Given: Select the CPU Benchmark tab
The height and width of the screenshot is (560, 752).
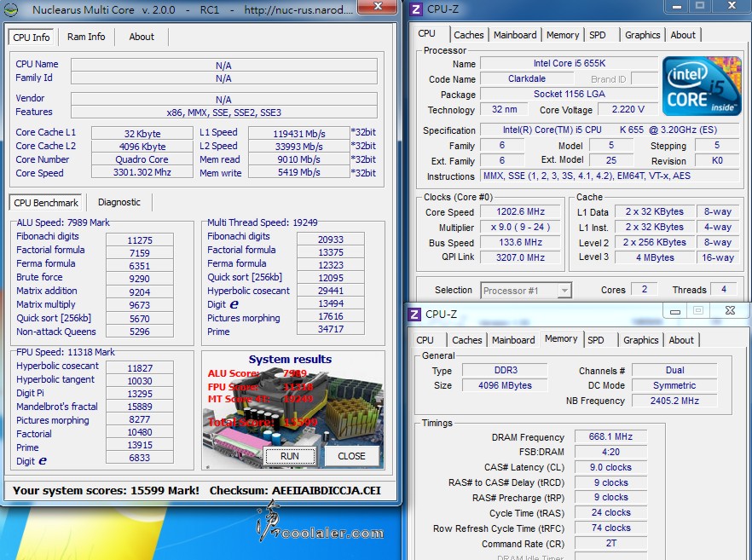Looking at the screenshot, I should tap(46, 203).
